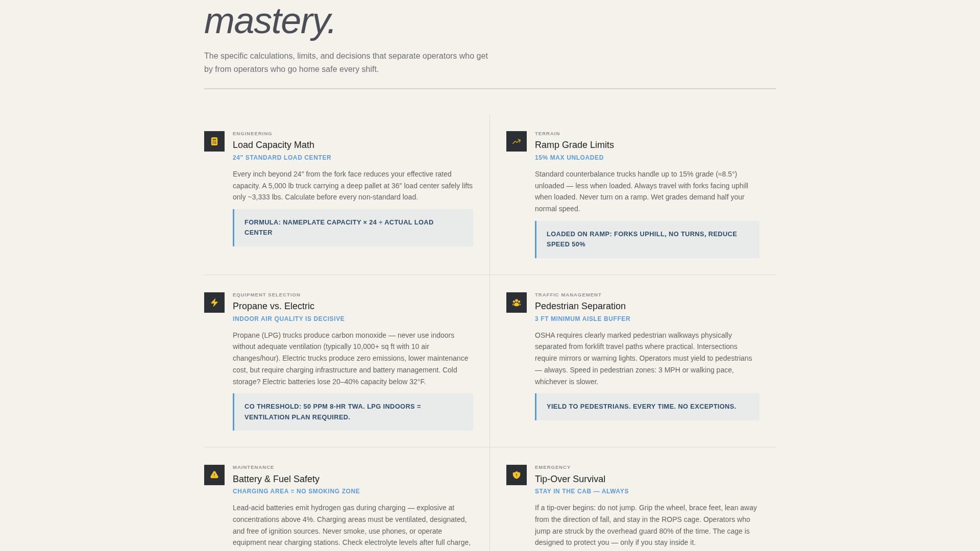Image resolution: width=980 pixels, height=551 pixels.
Task: Select the Pedestrian Separation title
Action: (x=580, y=306)
